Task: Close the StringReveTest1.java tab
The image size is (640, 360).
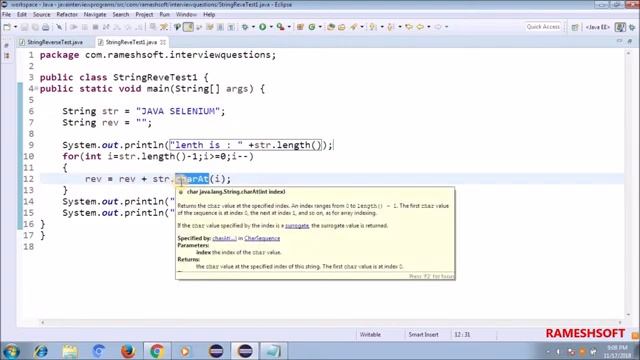Action: click(x=163, y=42)
